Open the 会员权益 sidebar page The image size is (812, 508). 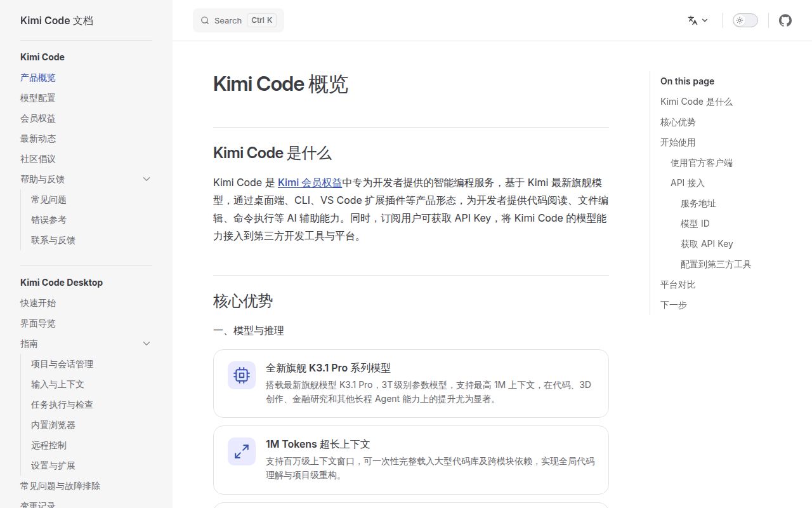point(38,118)
